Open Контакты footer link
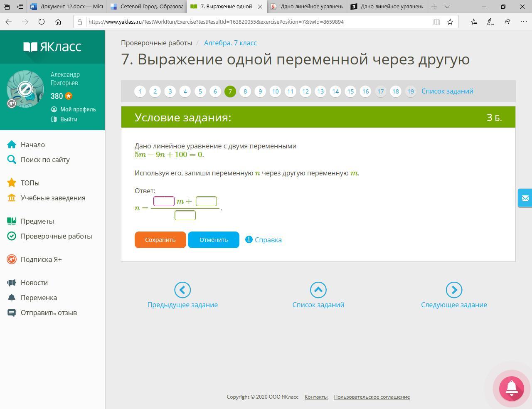532x409 pixels. tap(316, 397)
